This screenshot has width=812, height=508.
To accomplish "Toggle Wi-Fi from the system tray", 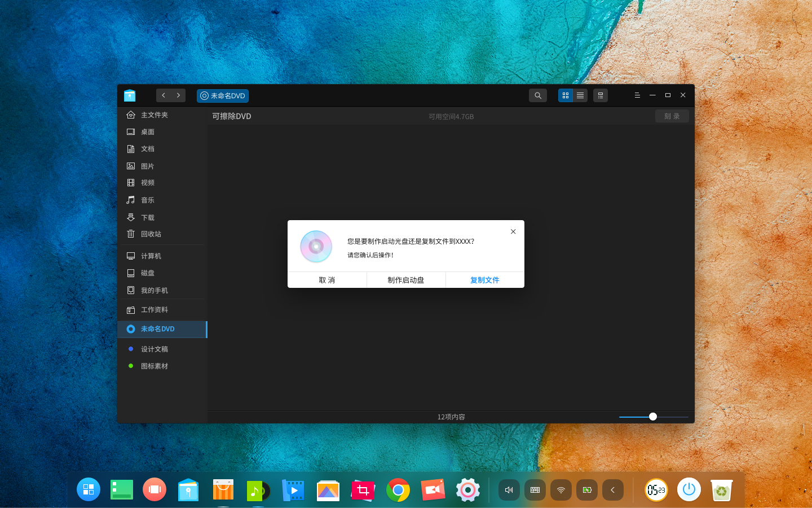I will click(561, 490).
